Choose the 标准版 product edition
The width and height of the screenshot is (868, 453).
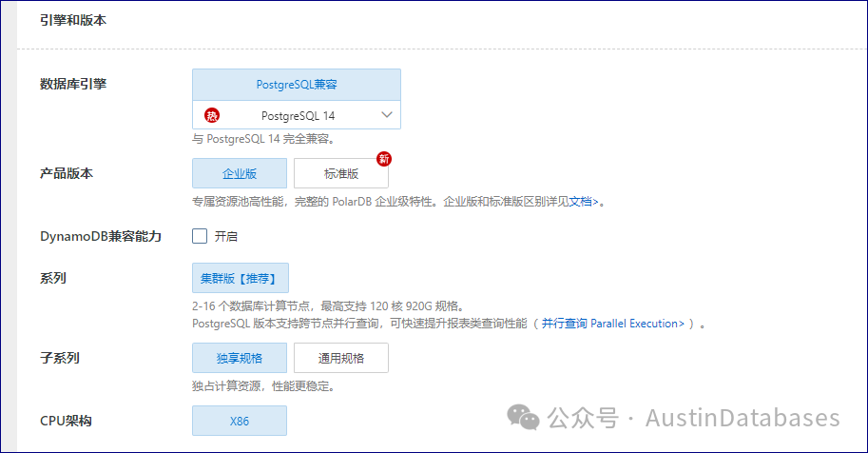[x=341, y=173]
